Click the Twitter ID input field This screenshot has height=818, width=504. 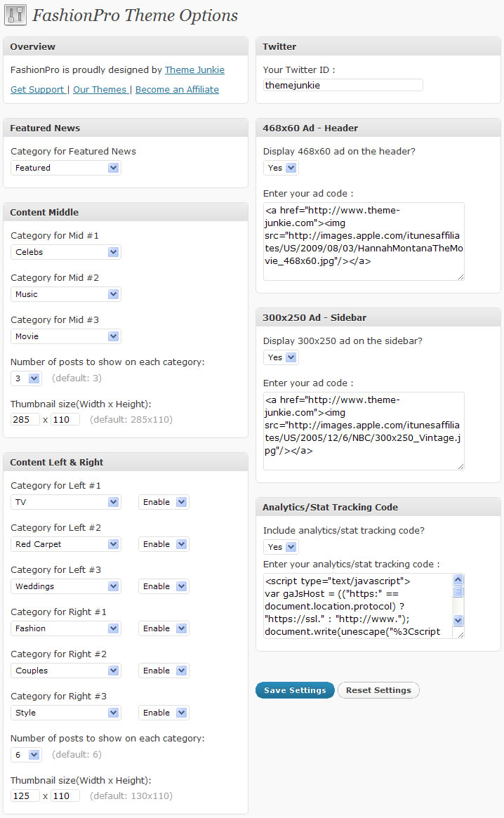tap(343, 85)
